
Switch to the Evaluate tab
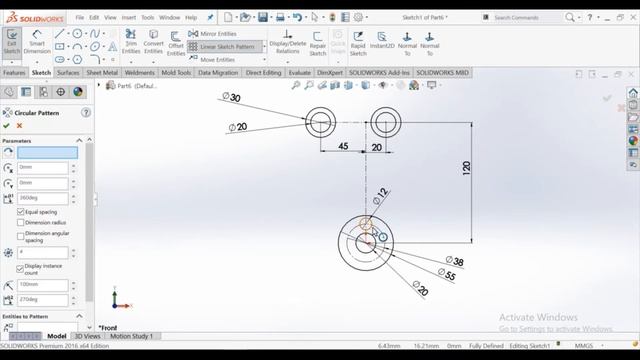[300, 73]
